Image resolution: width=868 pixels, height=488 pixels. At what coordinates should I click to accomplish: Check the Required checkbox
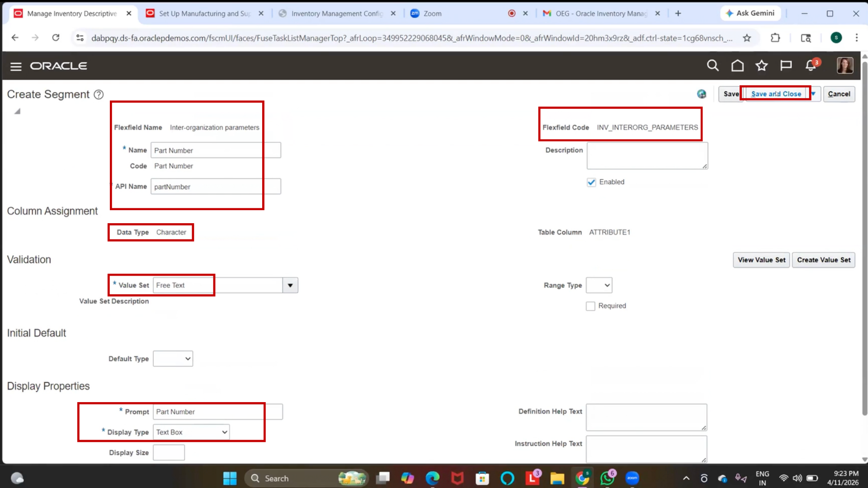(x=590, y=306)
